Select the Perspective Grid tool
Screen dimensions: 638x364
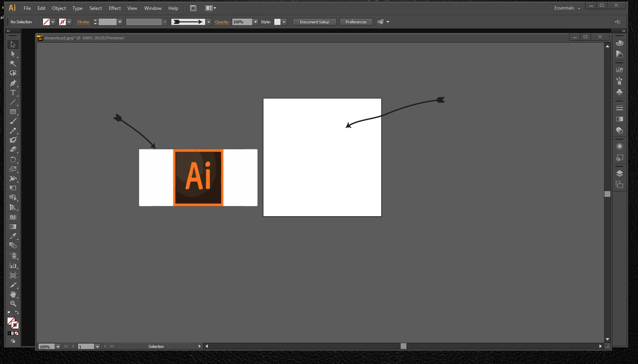[13, 207]
